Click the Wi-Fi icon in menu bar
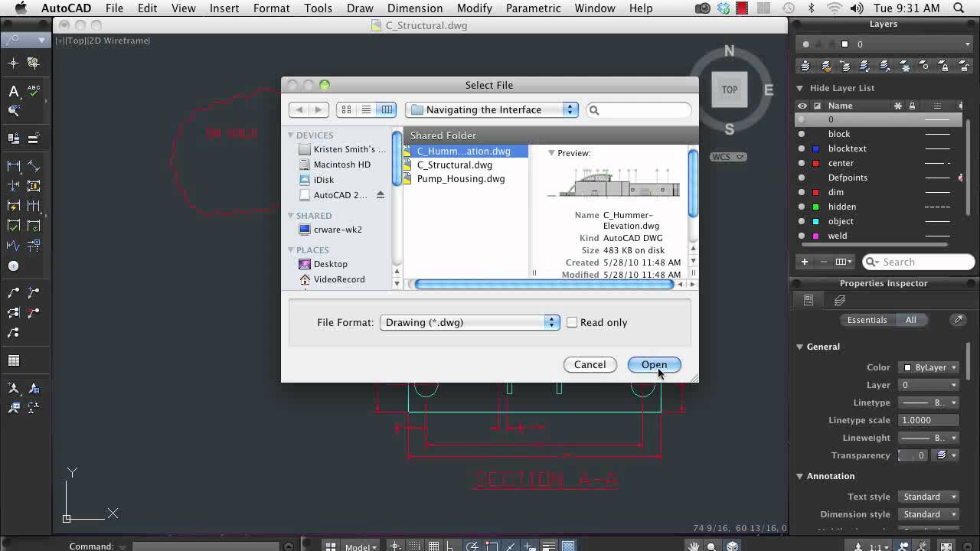Image resolution: width=980 pixels, height=551 pixels. tap(835, 8)
